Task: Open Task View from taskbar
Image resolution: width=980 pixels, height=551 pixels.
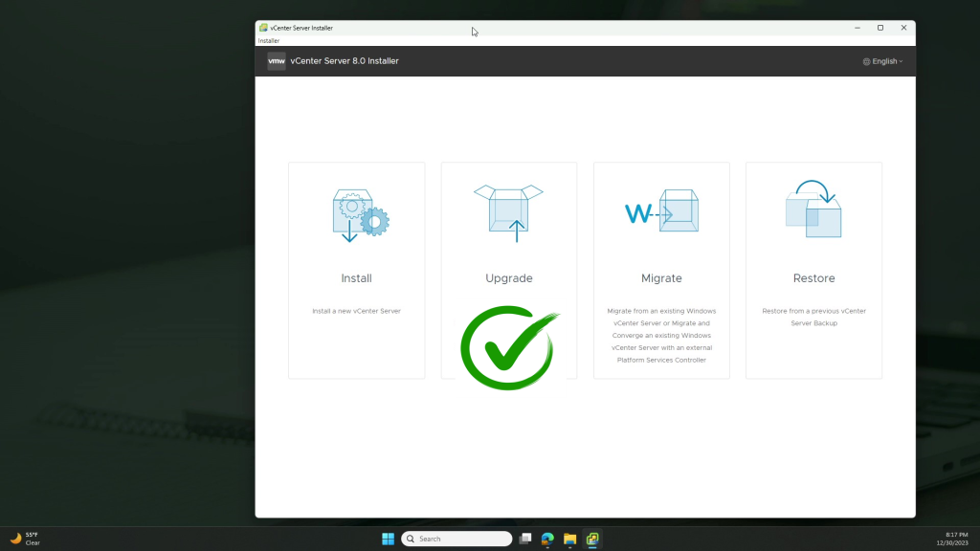Action: tap(525, 539)
